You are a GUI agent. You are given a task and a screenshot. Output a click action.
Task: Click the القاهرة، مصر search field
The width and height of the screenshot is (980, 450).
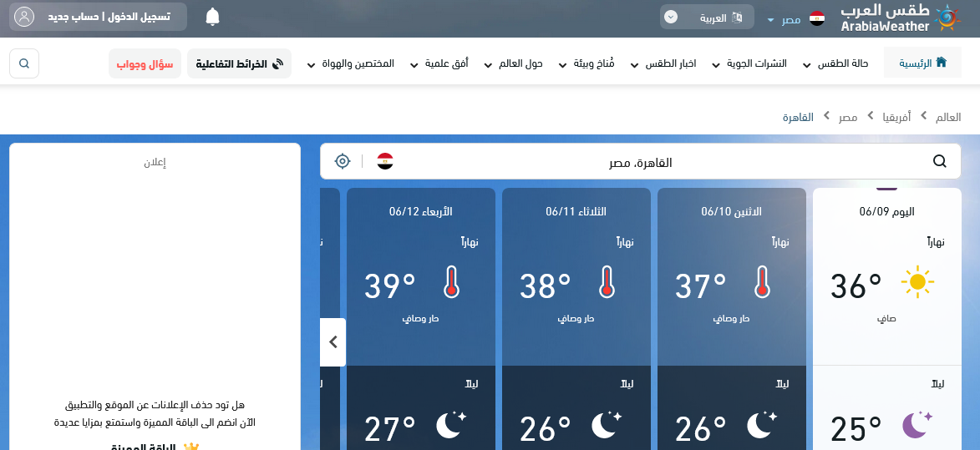(x=640, y=162)
